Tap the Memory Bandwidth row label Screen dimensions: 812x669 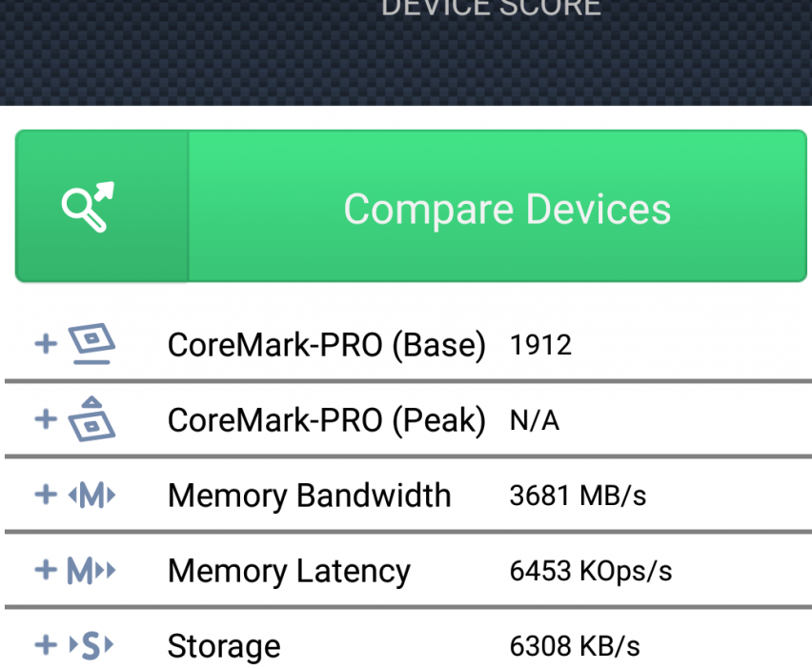309,496
